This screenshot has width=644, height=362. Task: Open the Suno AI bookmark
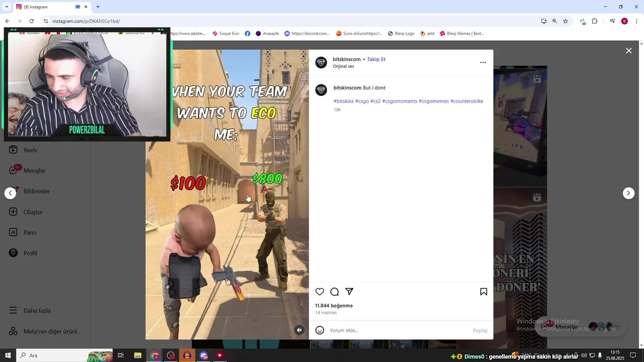point(359,33)
